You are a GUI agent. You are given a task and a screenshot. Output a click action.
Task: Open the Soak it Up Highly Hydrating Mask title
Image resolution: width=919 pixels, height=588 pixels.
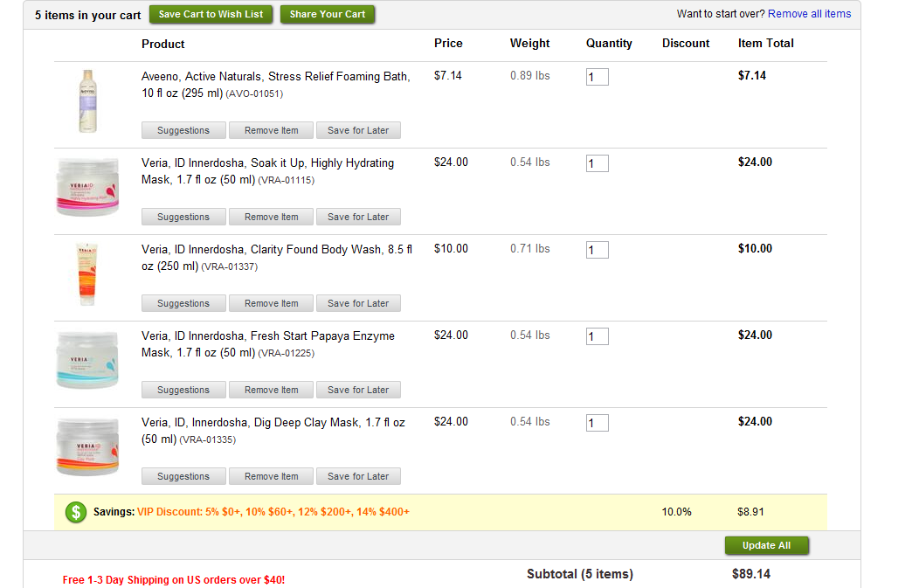click(268, 171)
